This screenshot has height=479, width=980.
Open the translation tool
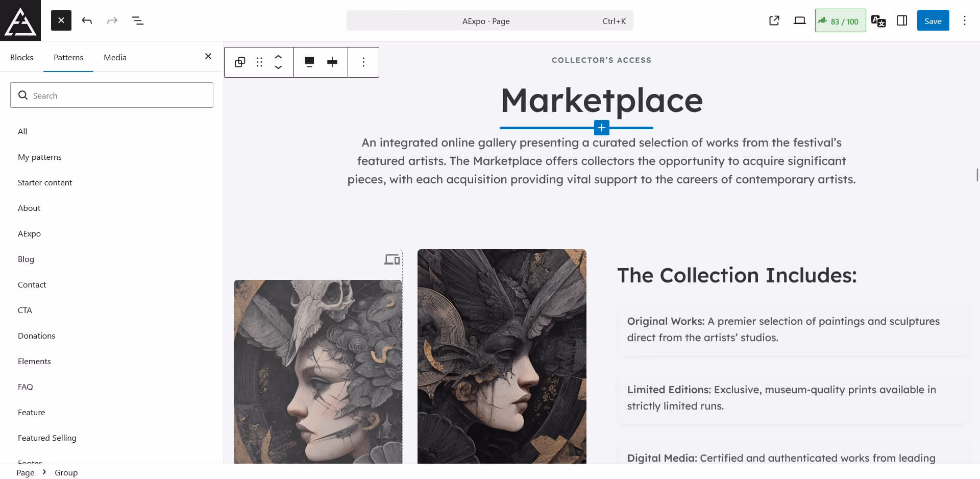(x=878, y=21)
